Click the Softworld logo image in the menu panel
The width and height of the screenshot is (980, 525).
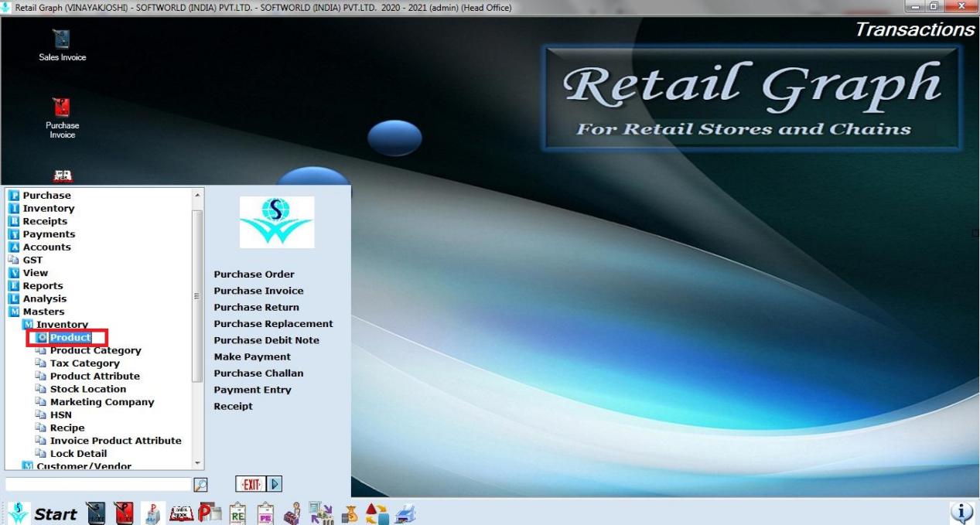point(277,222)
